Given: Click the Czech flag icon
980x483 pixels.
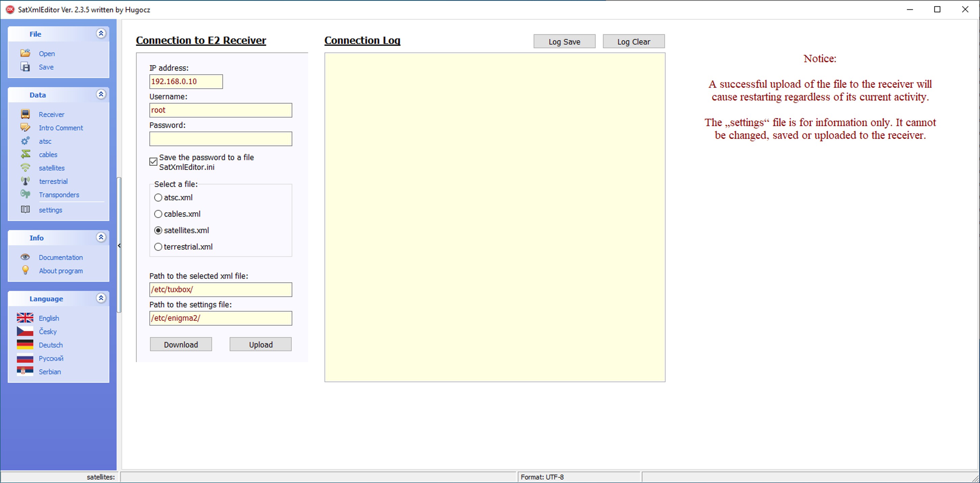Looking at the screenshot, I should click(25, 331).
